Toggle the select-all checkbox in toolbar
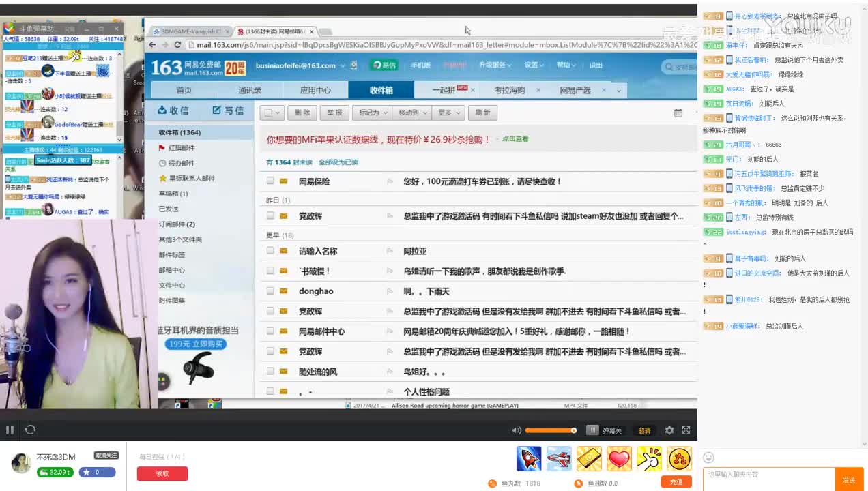This screenshot has width=868, height=491. tap(269, 113)
